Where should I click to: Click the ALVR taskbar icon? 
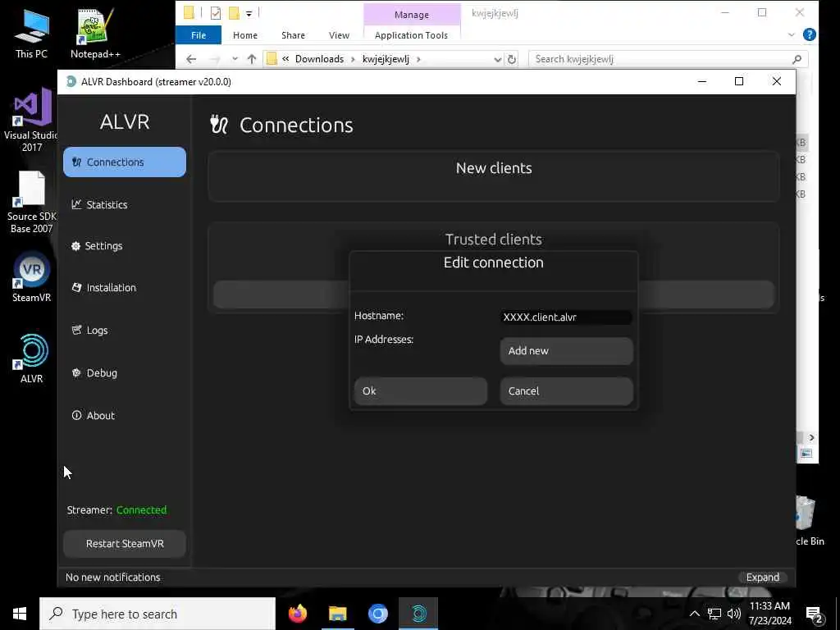[x=418, y=614]
